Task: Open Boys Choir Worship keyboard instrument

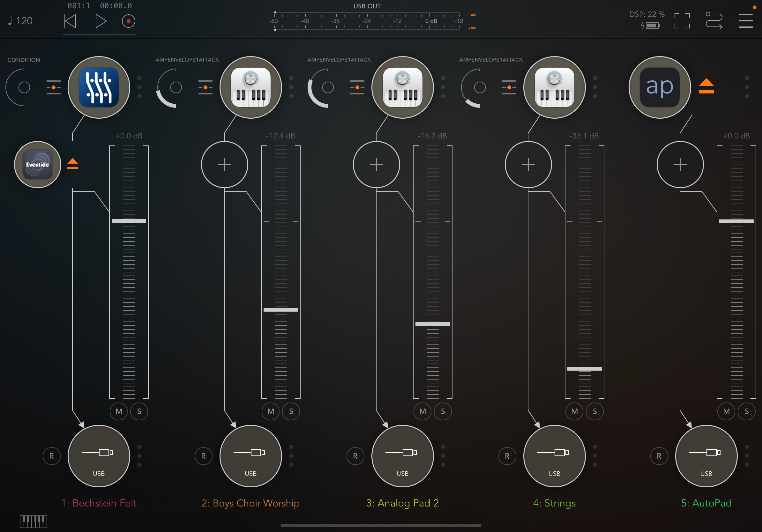Action: [x=250, y=87]
